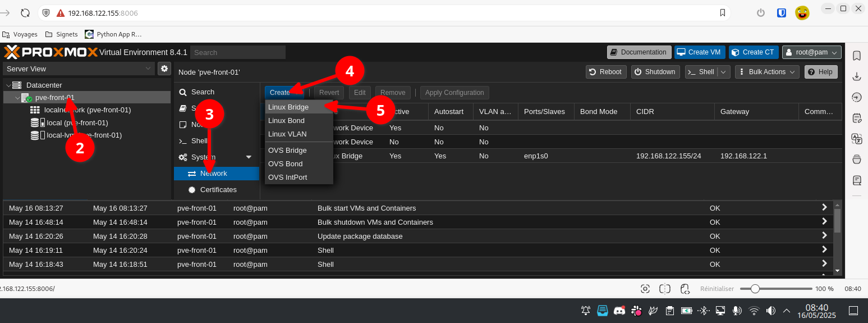868x323 pixels.
Task: Collapse the Datacenter tree node
Action: point(8,85)
